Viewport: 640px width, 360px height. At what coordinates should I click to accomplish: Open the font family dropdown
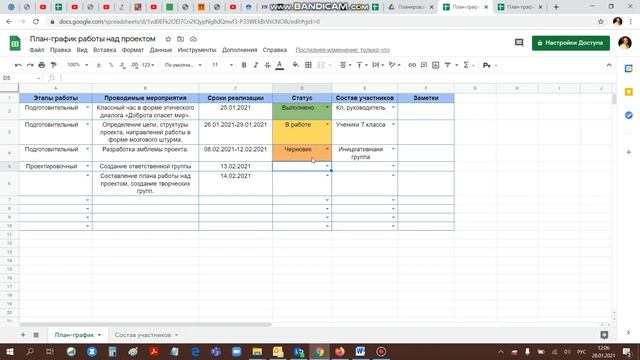pyautogui.click(x=183, y=65)
